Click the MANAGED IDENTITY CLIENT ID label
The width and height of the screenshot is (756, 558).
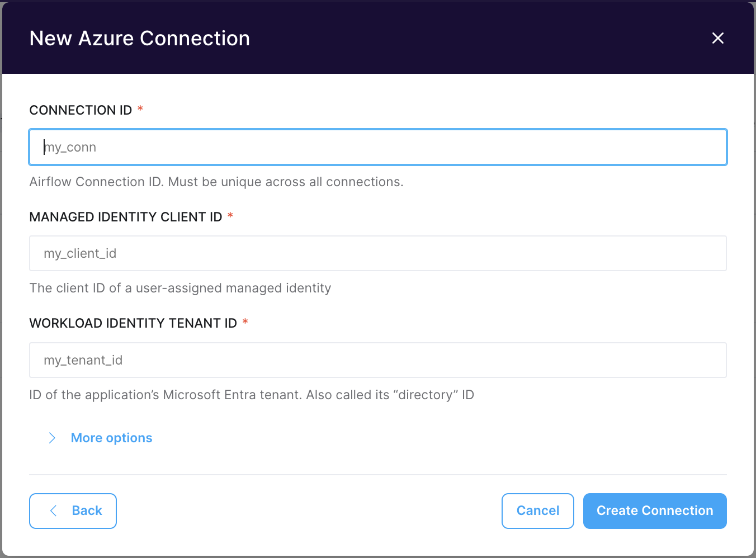pyautogui.click(x=126, y=217)
